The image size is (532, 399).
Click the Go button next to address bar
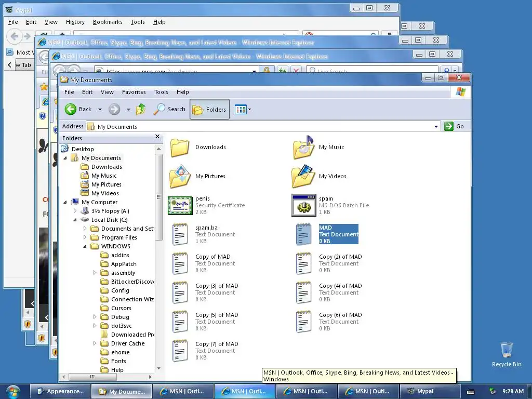454,126
